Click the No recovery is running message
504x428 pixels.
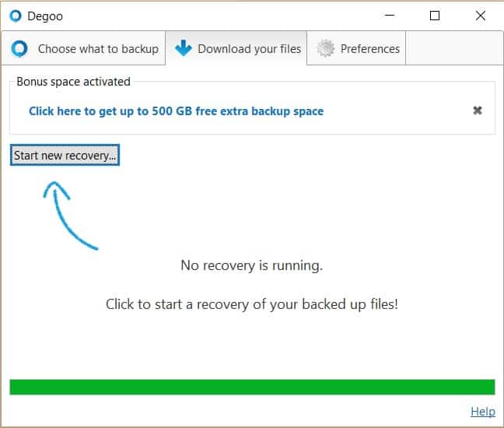pos(252,265)
